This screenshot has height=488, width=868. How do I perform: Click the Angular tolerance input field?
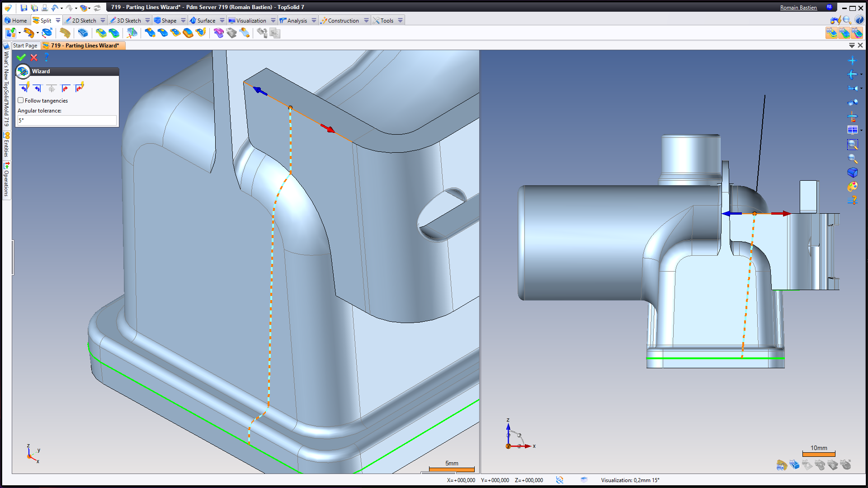point(67,120)
